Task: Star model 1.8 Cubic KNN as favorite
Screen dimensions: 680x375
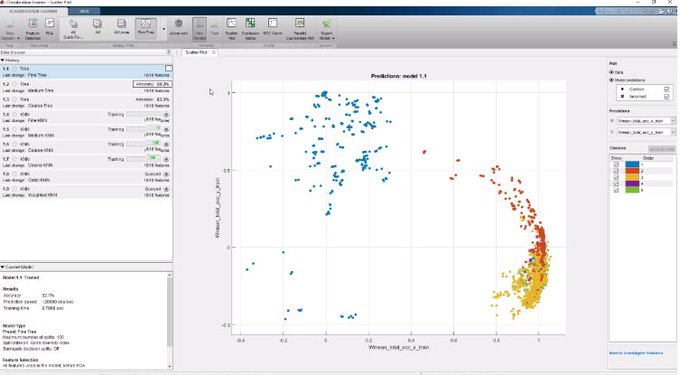Action: pyautogui.click(x=14, y=174)
